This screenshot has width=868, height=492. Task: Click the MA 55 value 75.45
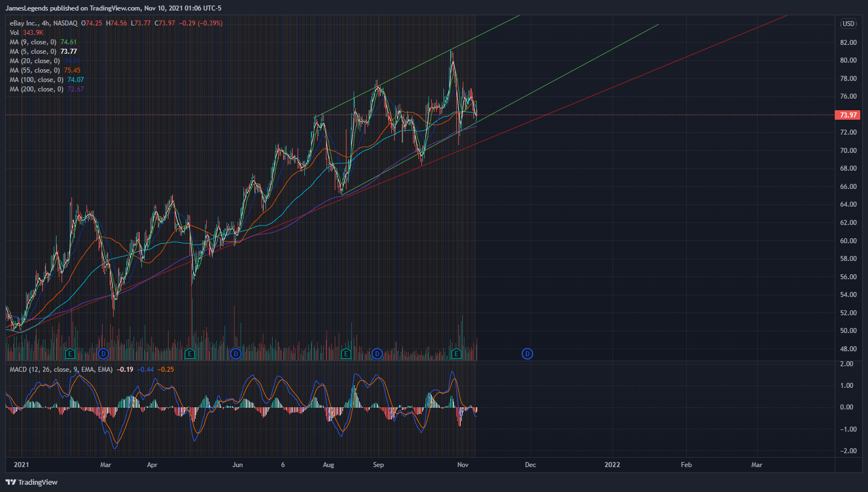(72, 70)
